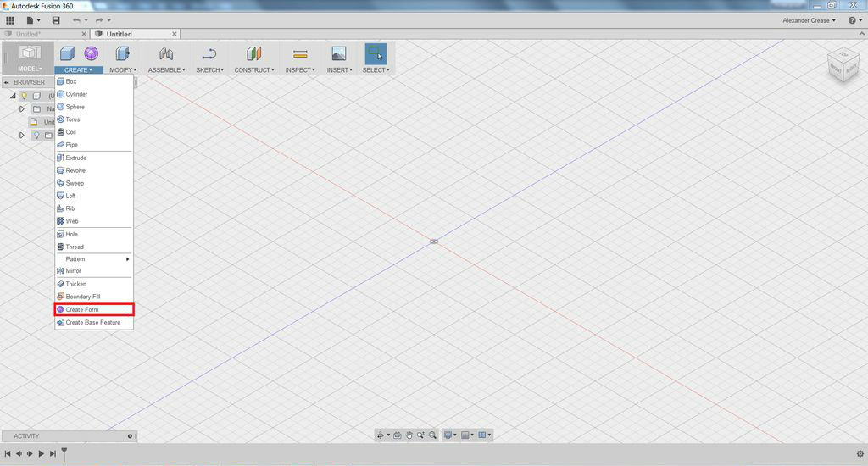
Task: Click Create Form menu entry
Action: click(x=94, y=309)
